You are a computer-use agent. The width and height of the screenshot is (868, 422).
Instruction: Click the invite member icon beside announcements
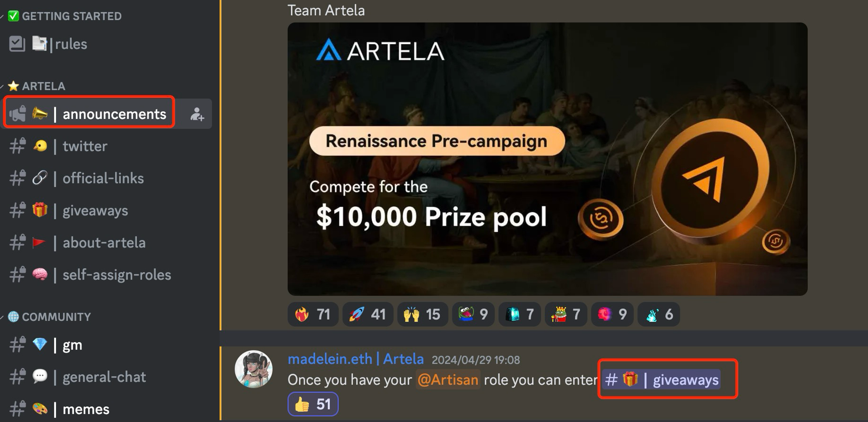click(197, 114)
